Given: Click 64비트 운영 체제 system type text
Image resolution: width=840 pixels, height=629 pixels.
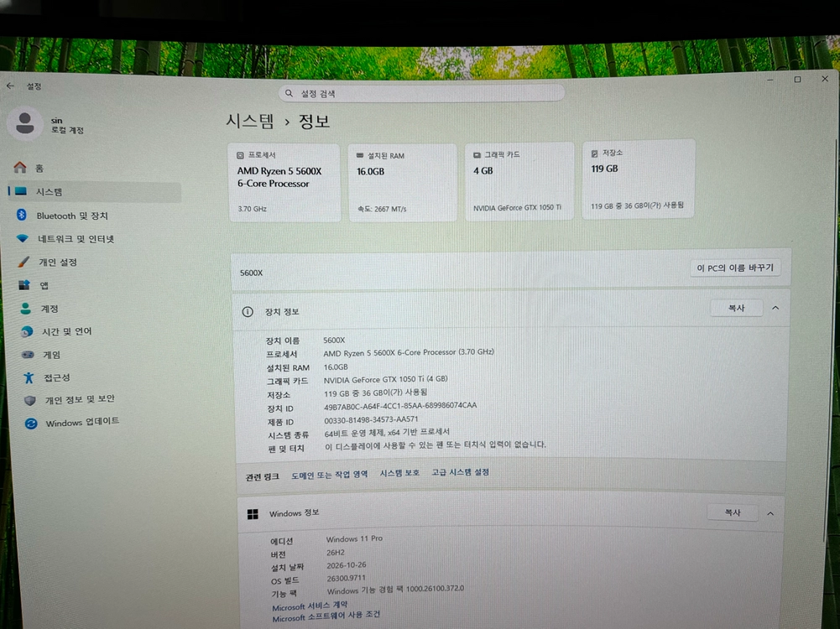Looking at the screenshot, I should (x=387, y=433).
